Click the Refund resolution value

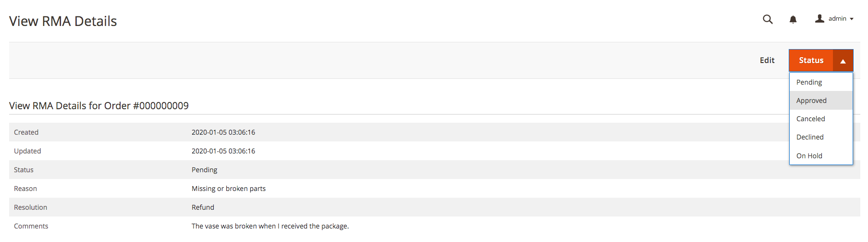tap(203, 207)
